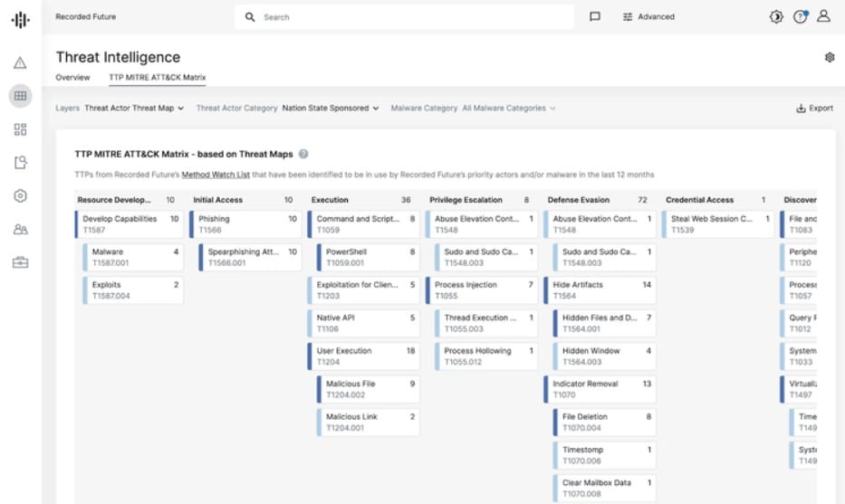Viewport: 845px width, 504px height.
Task: Click the Recorded Future logo icon
Action: tap(21, 20)
